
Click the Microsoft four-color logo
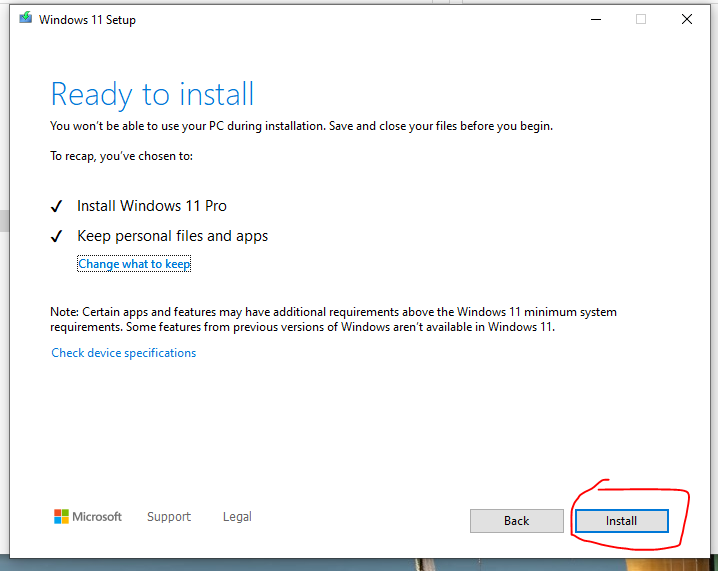(62, 517)
